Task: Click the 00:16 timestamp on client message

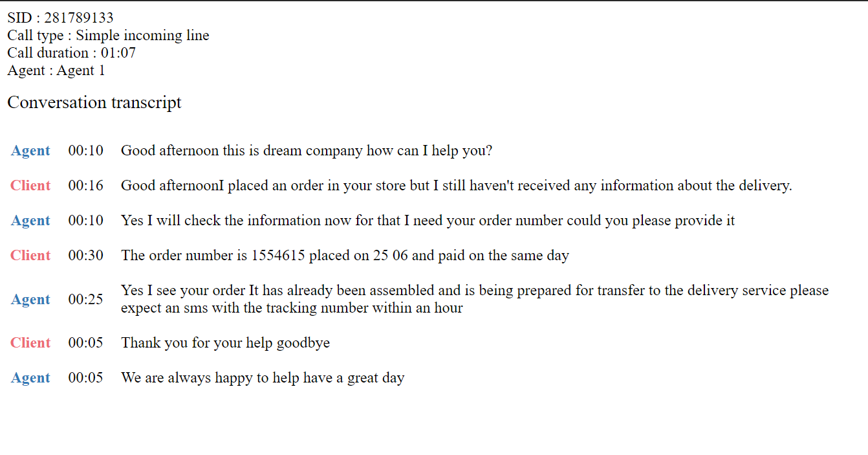Action: 85,186
